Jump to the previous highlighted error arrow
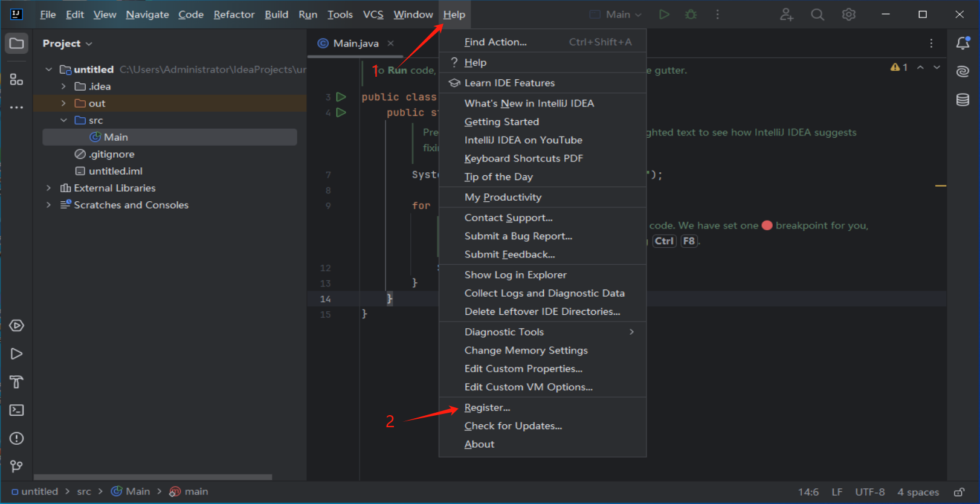980x504 pixels. 920,67
